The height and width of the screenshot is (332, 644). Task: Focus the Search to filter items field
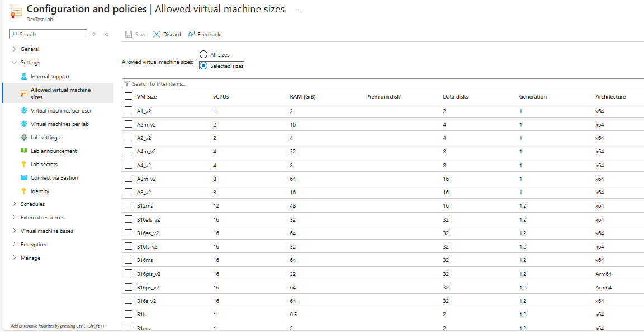tap(383, 83)
